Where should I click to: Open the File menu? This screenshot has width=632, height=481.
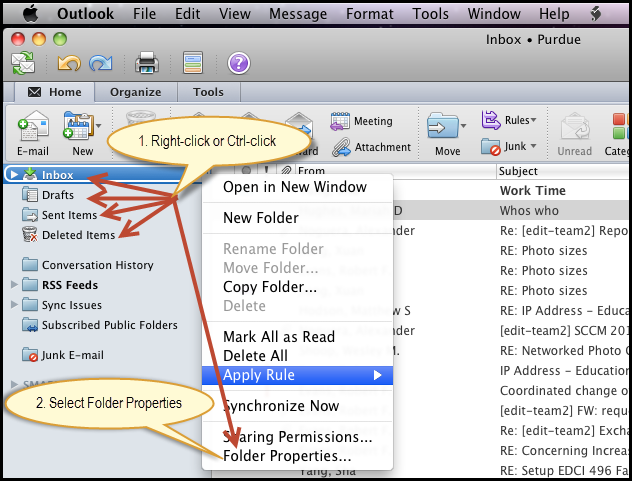pyautogui.click(x=144, y=14)
